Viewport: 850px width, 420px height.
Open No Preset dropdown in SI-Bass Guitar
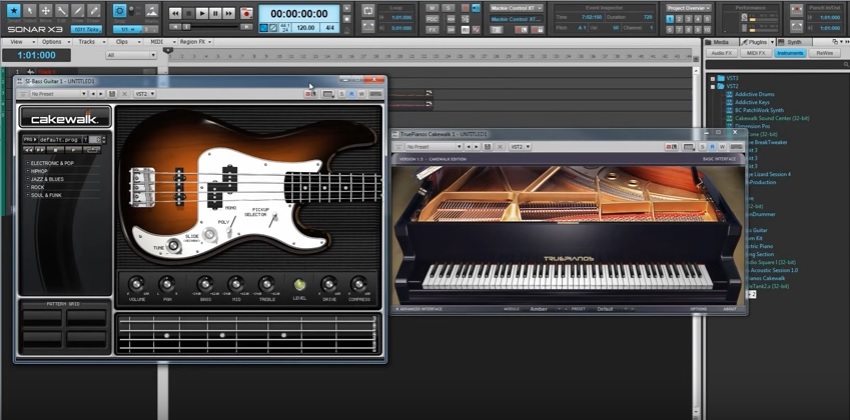pos(58,94)
